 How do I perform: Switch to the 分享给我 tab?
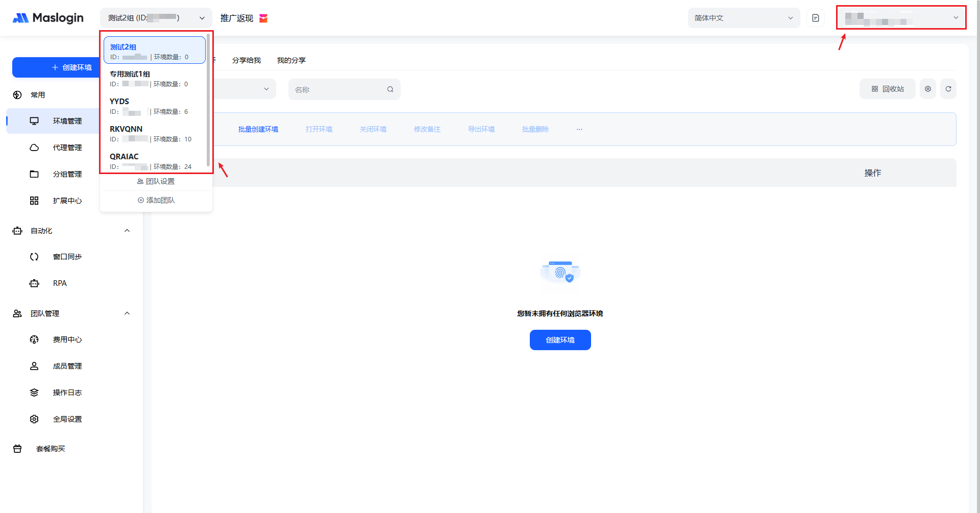[x=246, y=60]
